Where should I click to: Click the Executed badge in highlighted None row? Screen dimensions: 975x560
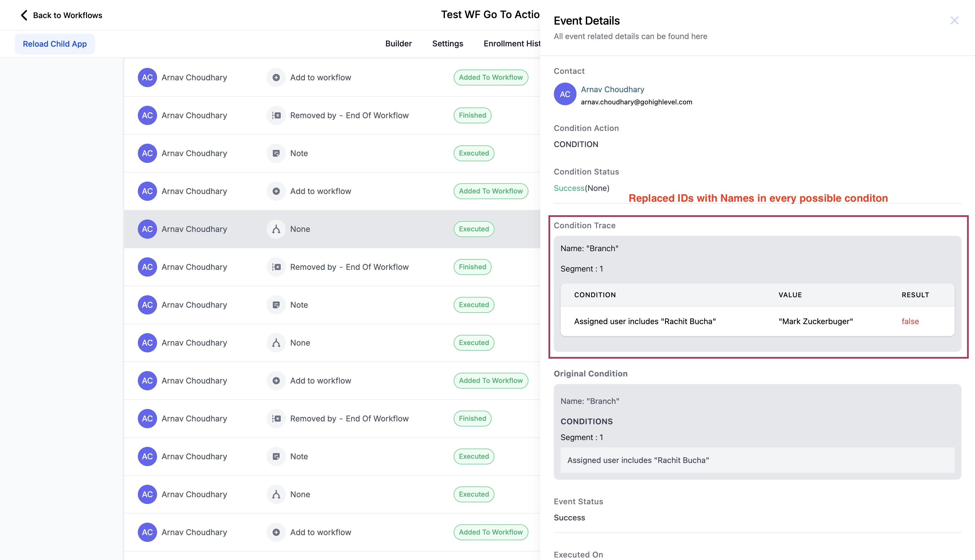474,229
